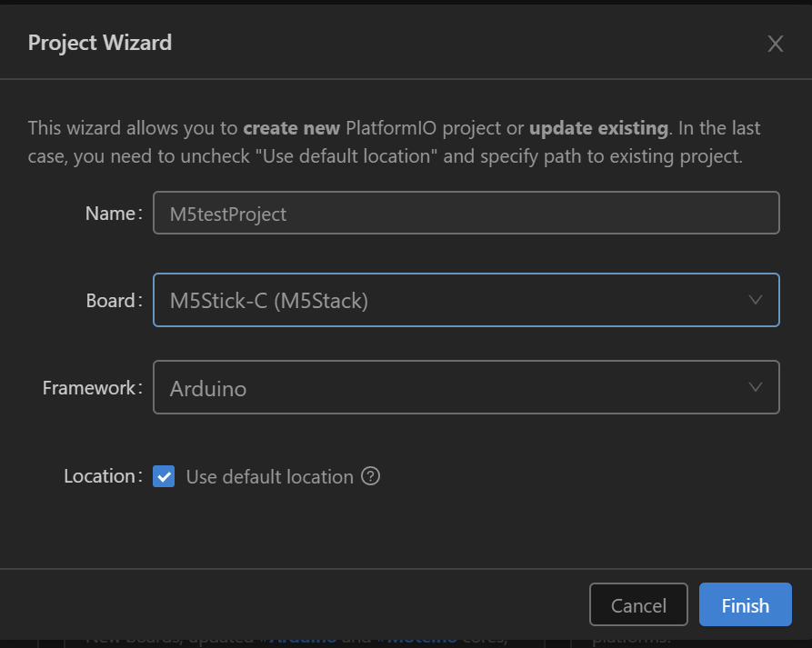Click the Project Wizard title text

pyautogui.click(x=100, y=43)
